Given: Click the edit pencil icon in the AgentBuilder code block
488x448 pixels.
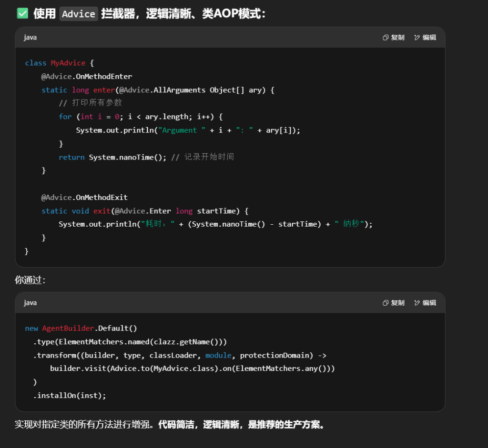Looking at the screenshot, I should 417,303.
